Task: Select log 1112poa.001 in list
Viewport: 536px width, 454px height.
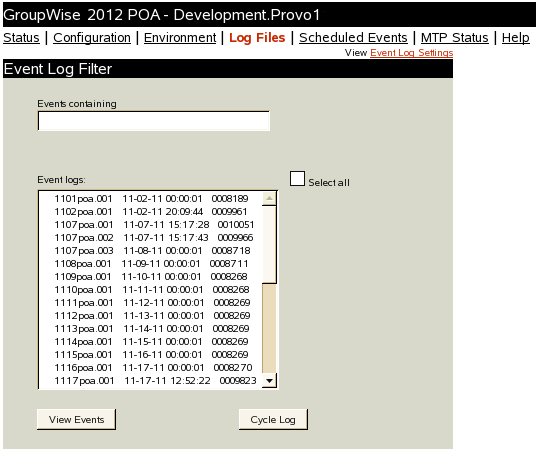Action: (x=150, y=316)
